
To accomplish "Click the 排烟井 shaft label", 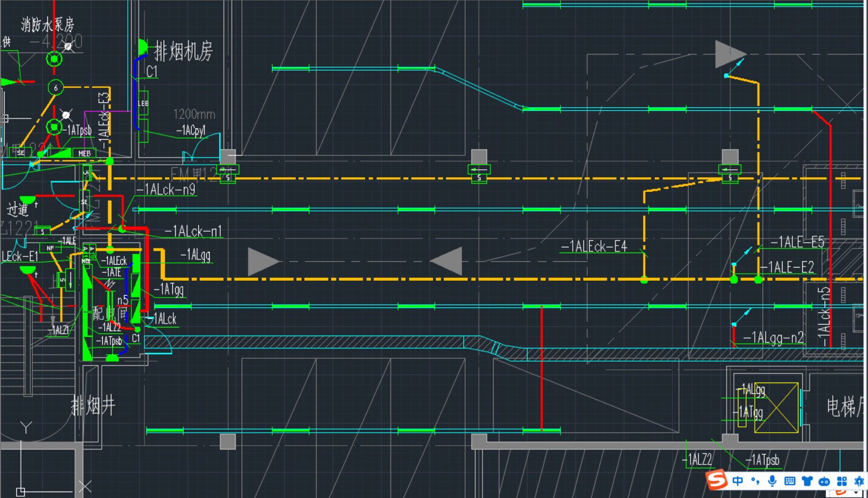I will (x=93, y=406).
